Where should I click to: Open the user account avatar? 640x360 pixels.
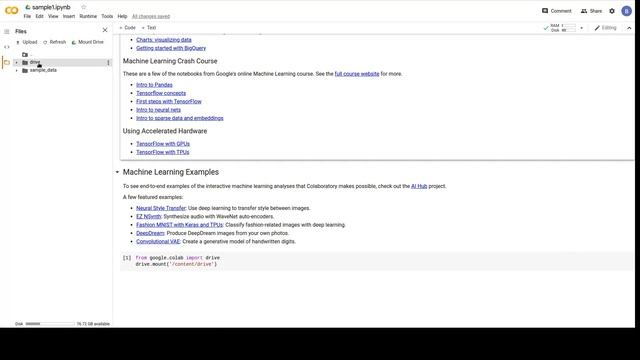pos(627,11)
